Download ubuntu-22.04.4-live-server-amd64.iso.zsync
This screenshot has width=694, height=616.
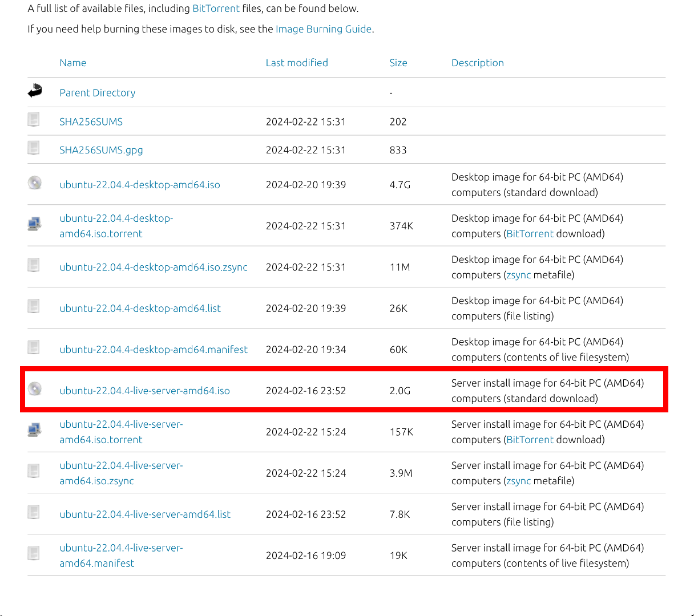pos(122,473)
